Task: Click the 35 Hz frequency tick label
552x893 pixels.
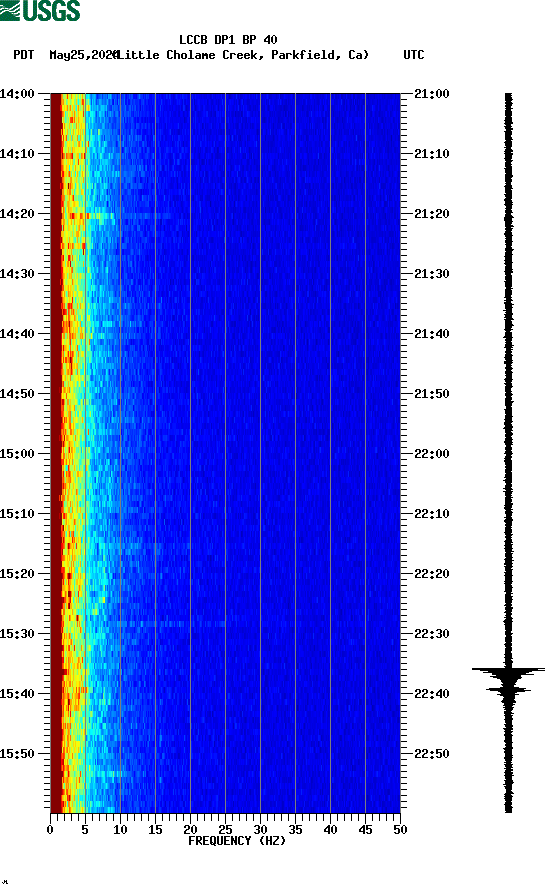Action: [295, 830]
